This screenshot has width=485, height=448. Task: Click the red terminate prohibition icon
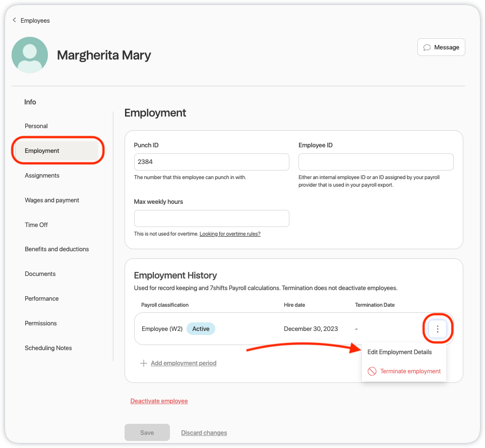(372, 371)
